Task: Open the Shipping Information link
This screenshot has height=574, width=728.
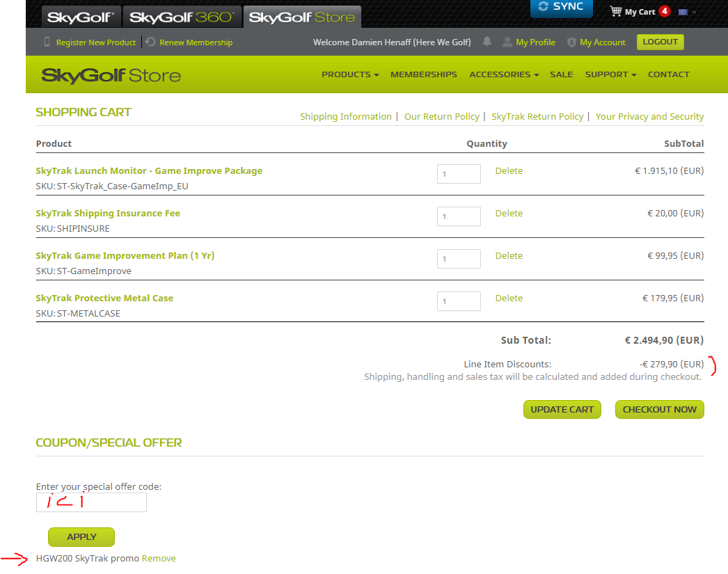Action: click(345, 116)
